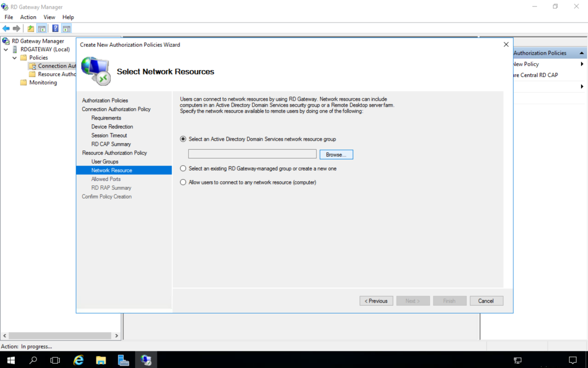Select allow users to connect to any network resource
Image resolution: width=588 pixels, height=368 pixels.
coord(183,182)
